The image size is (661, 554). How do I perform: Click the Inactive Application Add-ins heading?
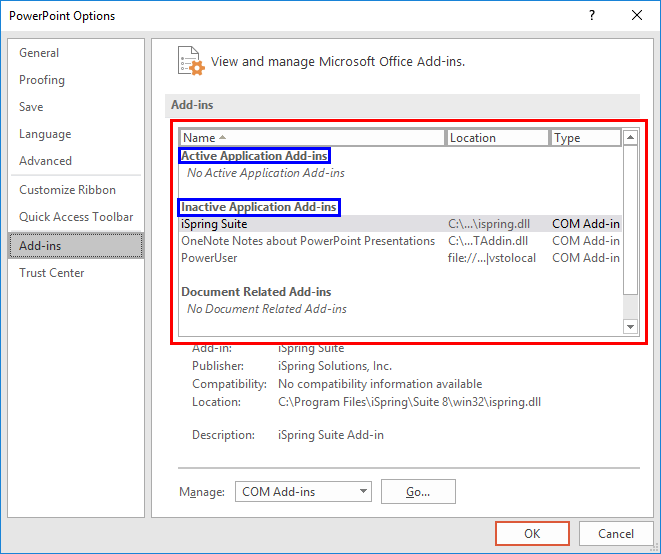258,207
